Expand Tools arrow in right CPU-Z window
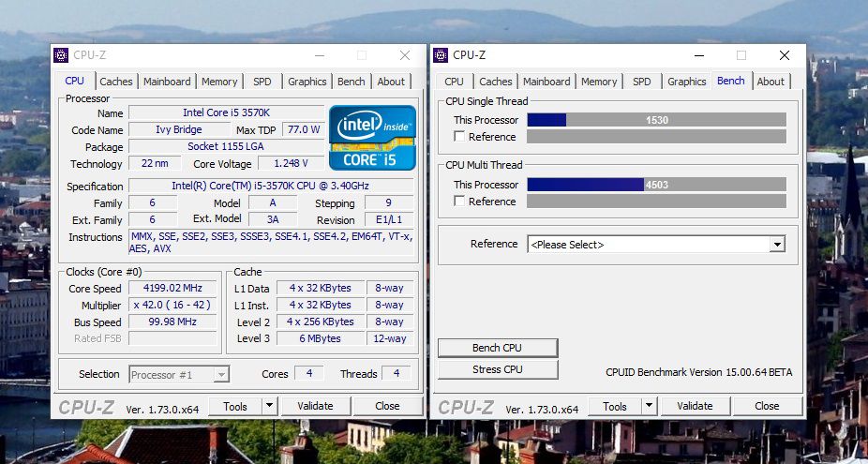 [x=650, y=406]
